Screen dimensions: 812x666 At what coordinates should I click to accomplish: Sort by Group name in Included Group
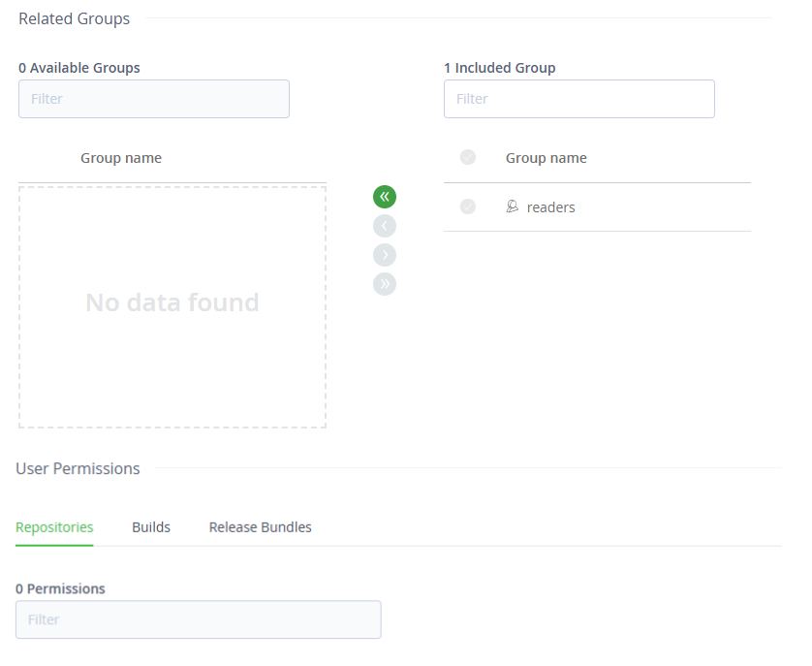point(547,158)
